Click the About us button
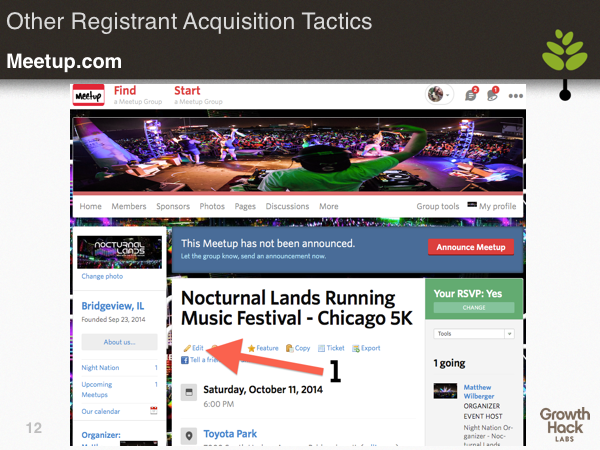 click(119, 342)
